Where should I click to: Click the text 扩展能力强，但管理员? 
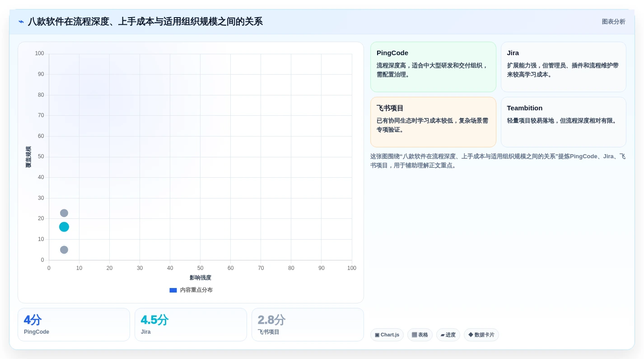(x=563, y=70)
